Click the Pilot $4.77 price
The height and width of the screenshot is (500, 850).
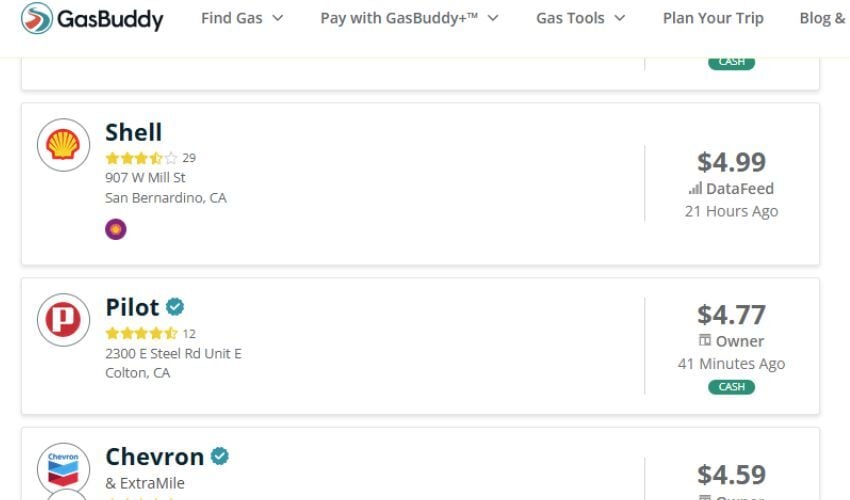731,314
